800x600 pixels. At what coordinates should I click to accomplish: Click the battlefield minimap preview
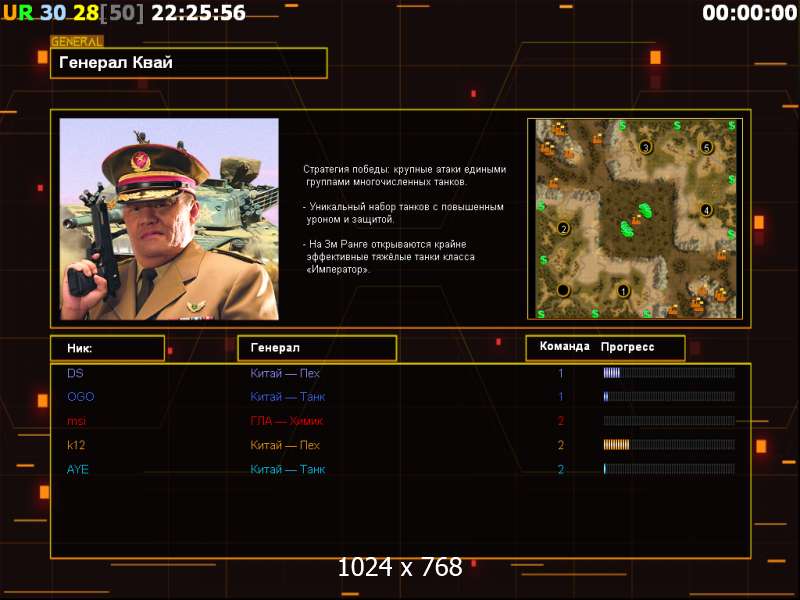coord(635,219)
